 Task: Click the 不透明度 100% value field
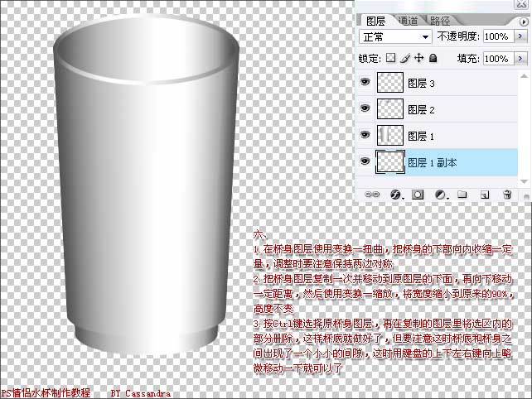click(x=498, y=36)
